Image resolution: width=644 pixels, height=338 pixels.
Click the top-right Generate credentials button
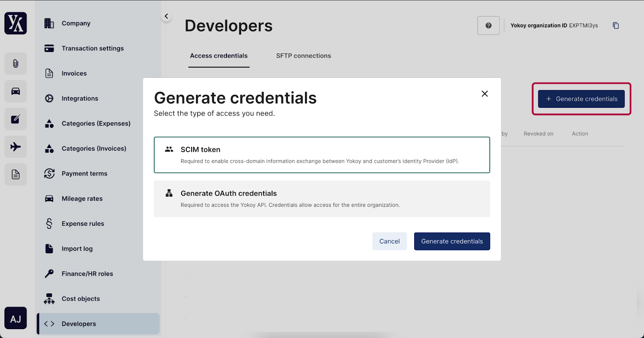(581, 99)
